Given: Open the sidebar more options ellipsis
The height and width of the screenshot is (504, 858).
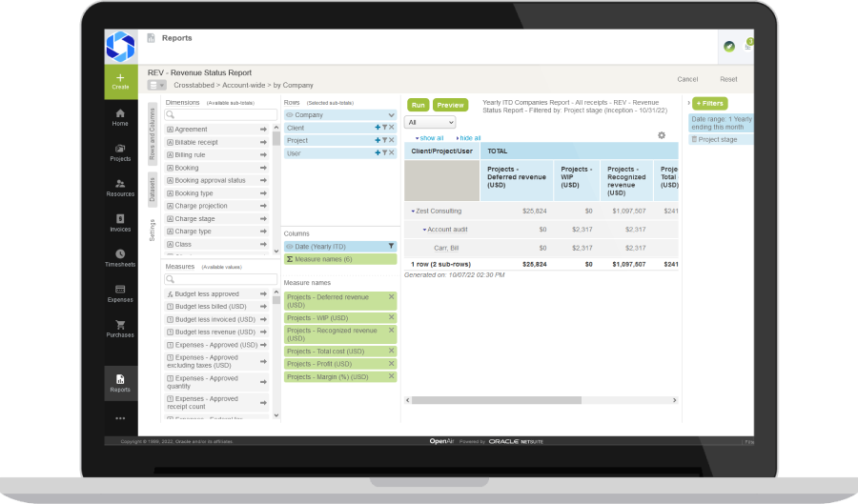Looking at the screenshot, I should coord(120,418).
